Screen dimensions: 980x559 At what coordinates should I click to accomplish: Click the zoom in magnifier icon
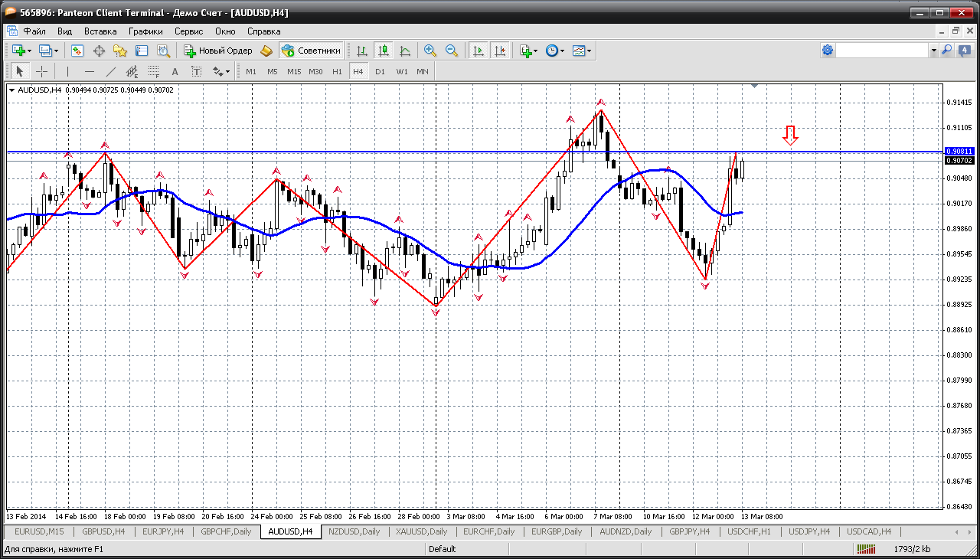point(430,51)
